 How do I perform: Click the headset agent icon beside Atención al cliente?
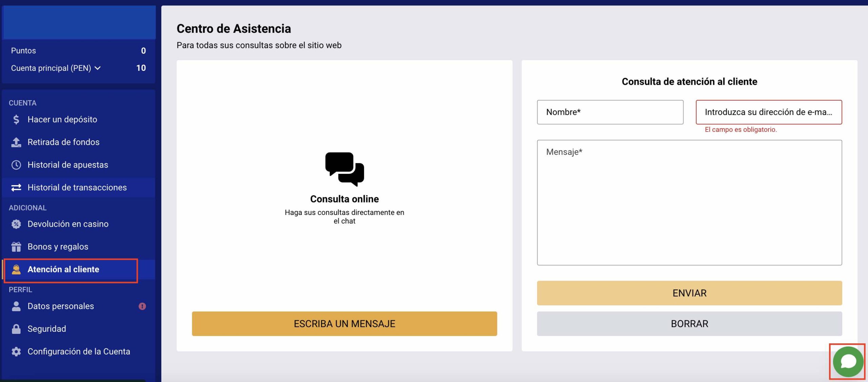pyautogui.click(x=16, y=269)
